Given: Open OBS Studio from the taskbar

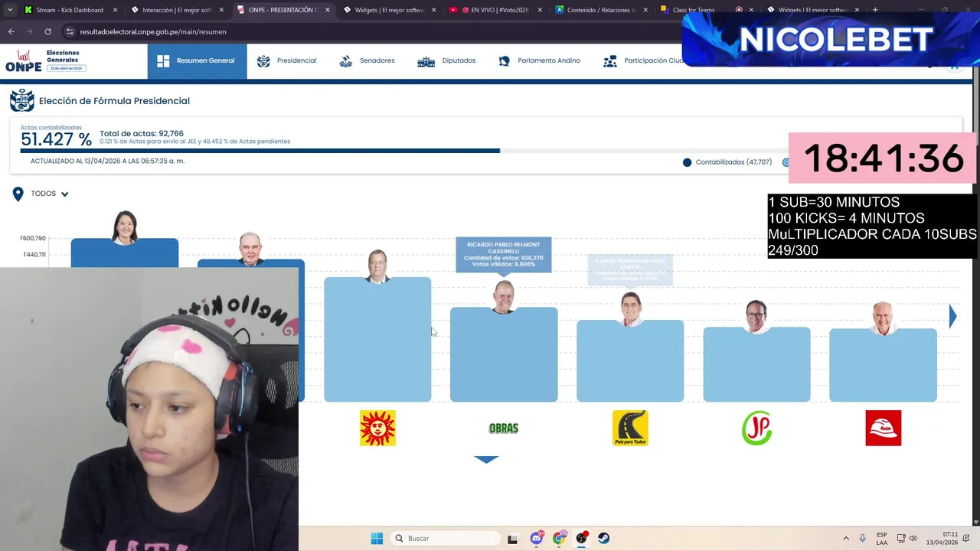Looking at the screenshot, I should 582,538.
